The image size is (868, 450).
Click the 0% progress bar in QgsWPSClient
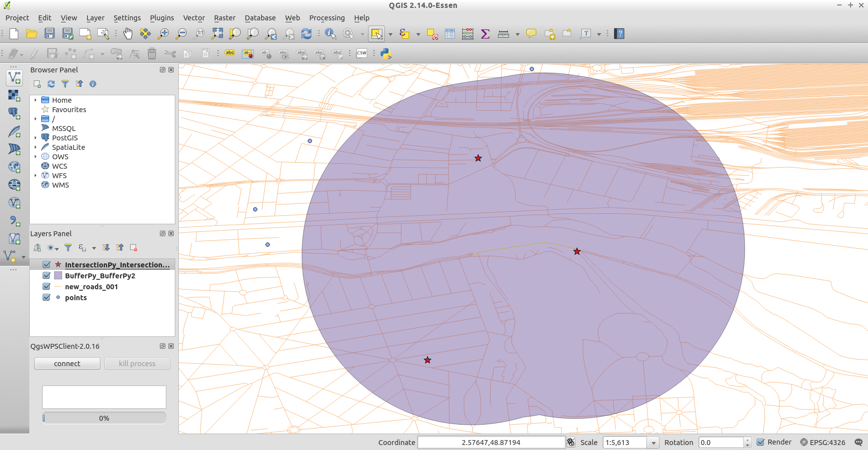[x=104, y=418]
